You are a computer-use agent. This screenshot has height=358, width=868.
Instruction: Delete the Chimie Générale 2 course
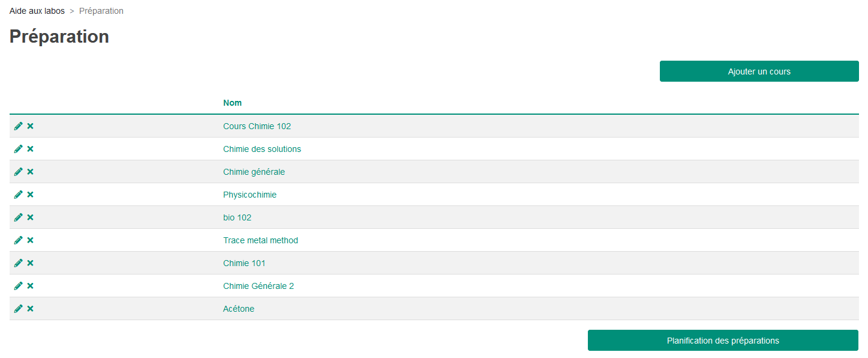[31, 286]
